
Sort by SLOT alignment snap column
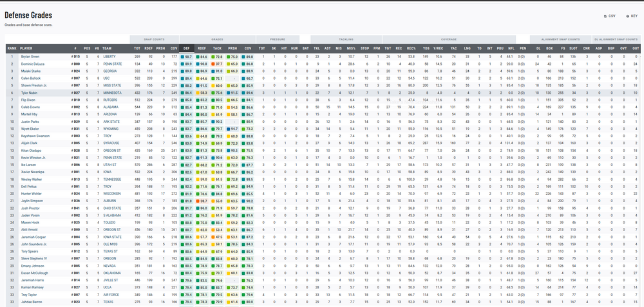point(573,48)
